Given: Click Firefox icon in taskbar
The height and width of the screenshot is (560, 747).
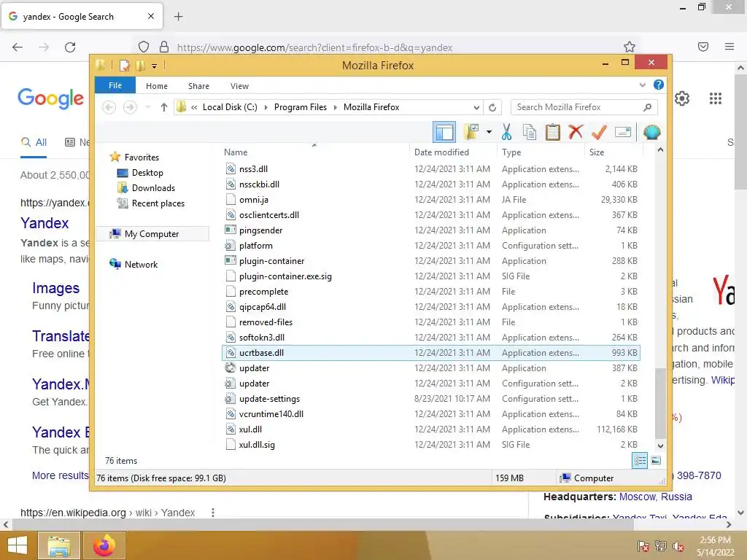Looking at the screenshot, I should [104, 545].
